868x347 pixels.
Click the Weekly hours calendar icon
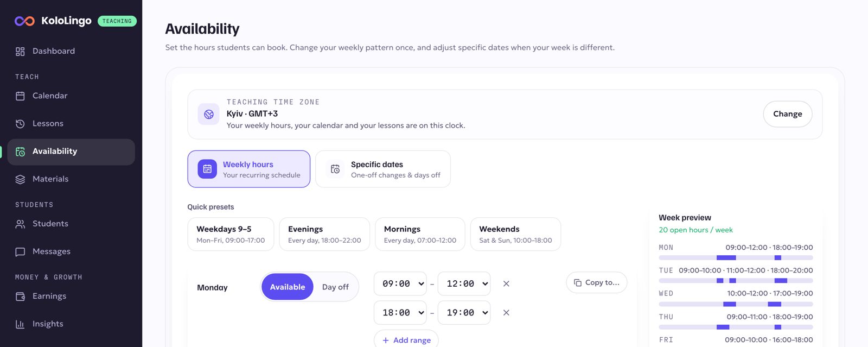coord(207,169)
